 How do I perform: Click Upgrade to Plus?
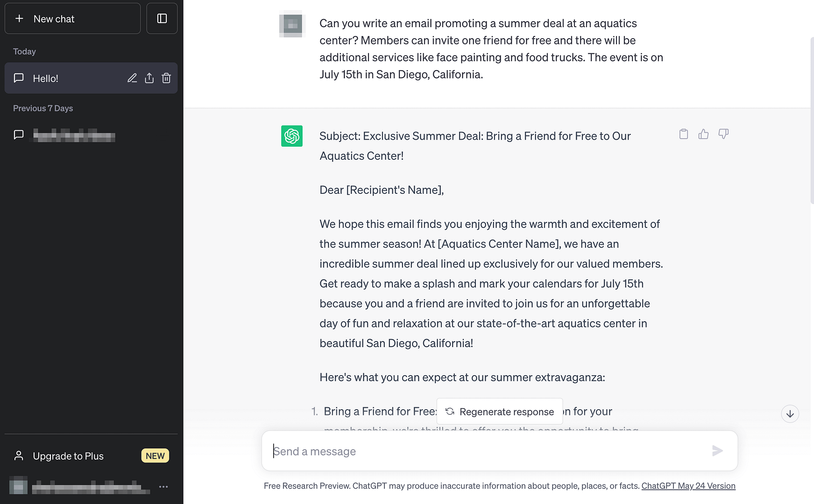[68, 456]
